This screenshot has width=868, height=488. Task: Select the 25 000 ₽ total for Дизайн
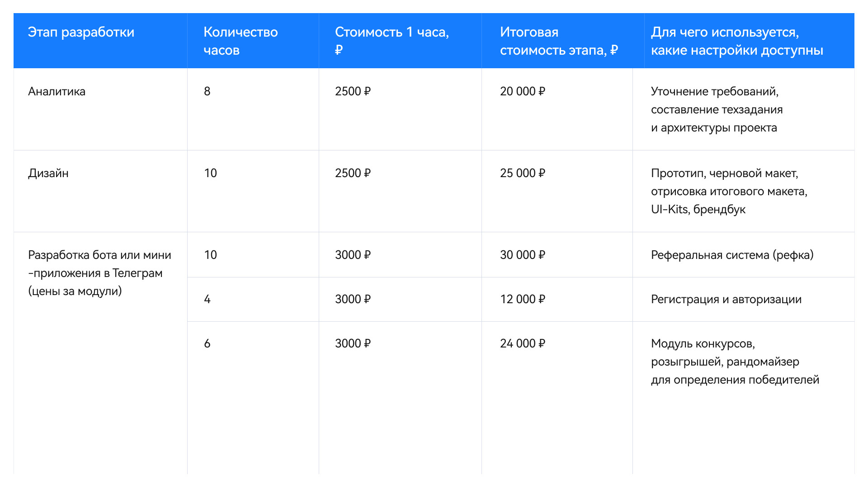pyautogui.click(x=523, y=173)
